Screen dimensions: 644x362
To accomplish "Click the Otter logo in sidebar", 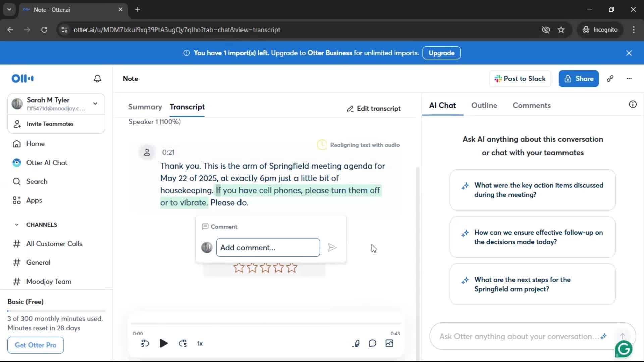I will pos(22,79).
